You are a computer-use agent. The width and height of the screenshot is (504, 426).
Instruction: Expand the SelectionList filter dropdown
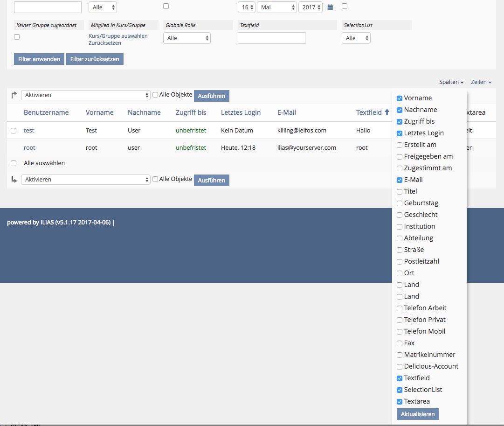click(356, 38)
